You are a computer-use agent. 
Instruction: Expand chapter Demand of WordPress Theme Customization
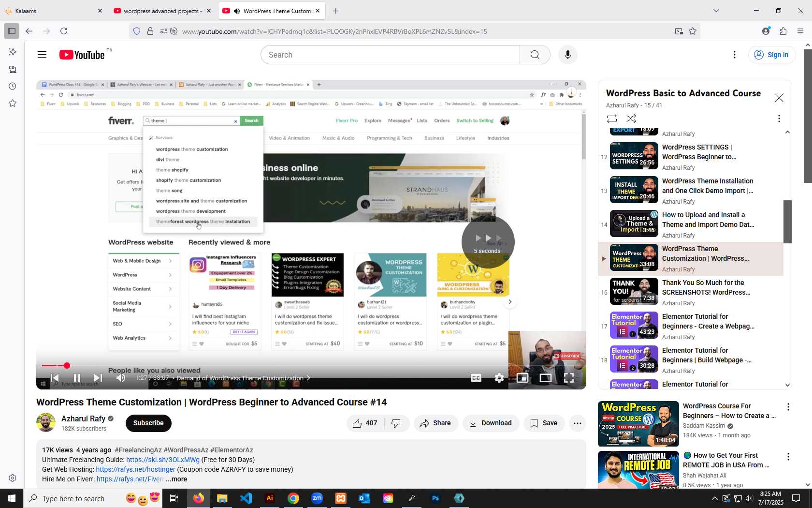coord(244,378)
